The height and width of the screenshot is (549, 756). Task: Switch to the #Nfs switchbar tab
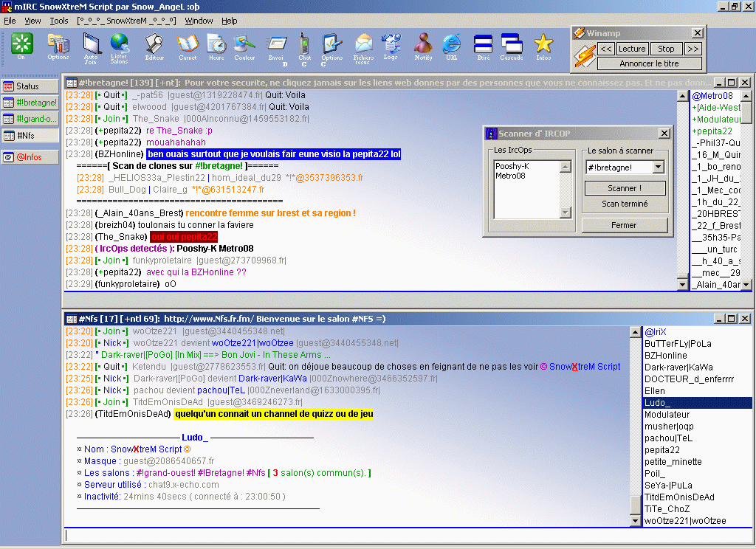30,136
